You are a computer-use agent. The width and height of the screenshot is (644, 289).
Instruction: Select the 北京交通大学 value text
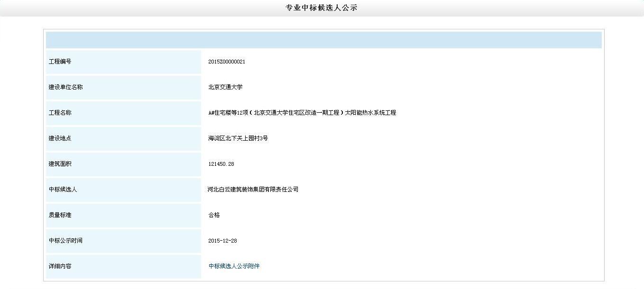(x=225, y=87)
